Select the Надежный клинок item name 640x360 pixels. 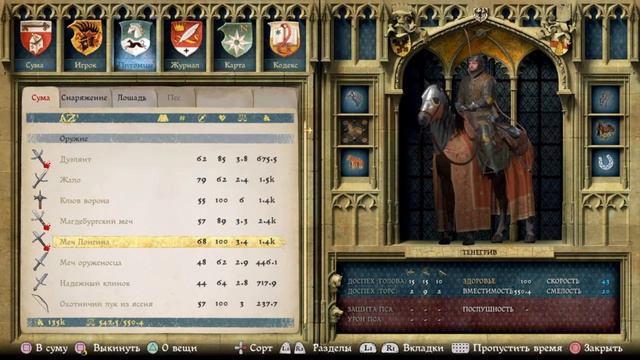pos(94,283)
